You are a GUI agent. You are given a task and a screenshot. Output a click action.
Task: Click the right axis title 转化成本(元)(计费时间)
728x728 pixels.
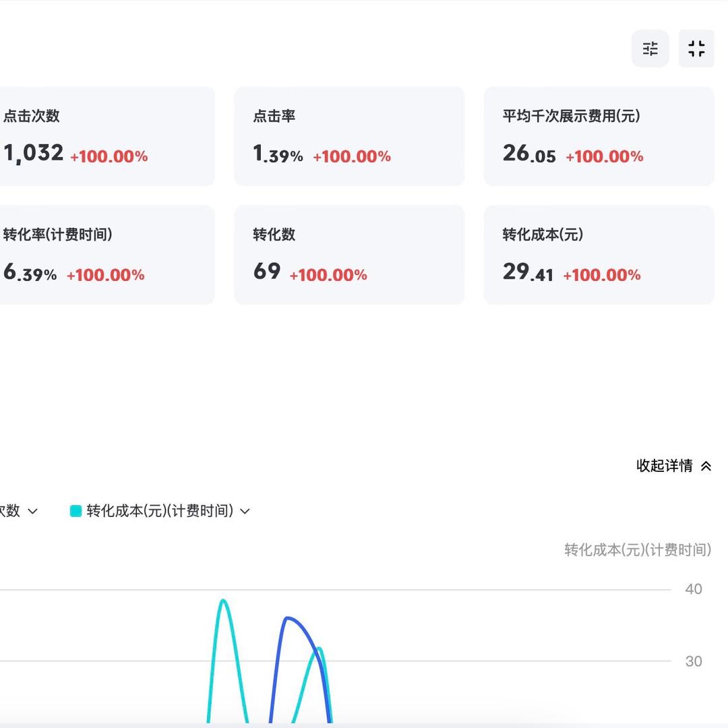tap(638, 550)
